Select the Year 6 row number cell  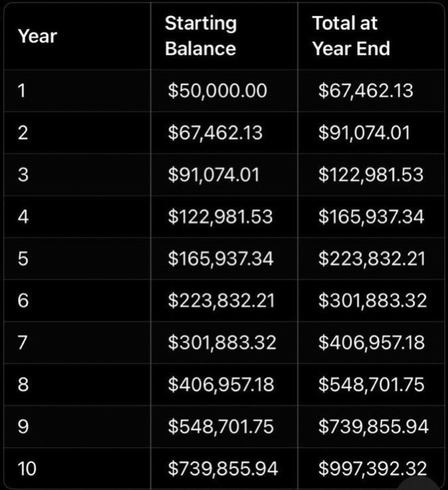pos(23,301)
